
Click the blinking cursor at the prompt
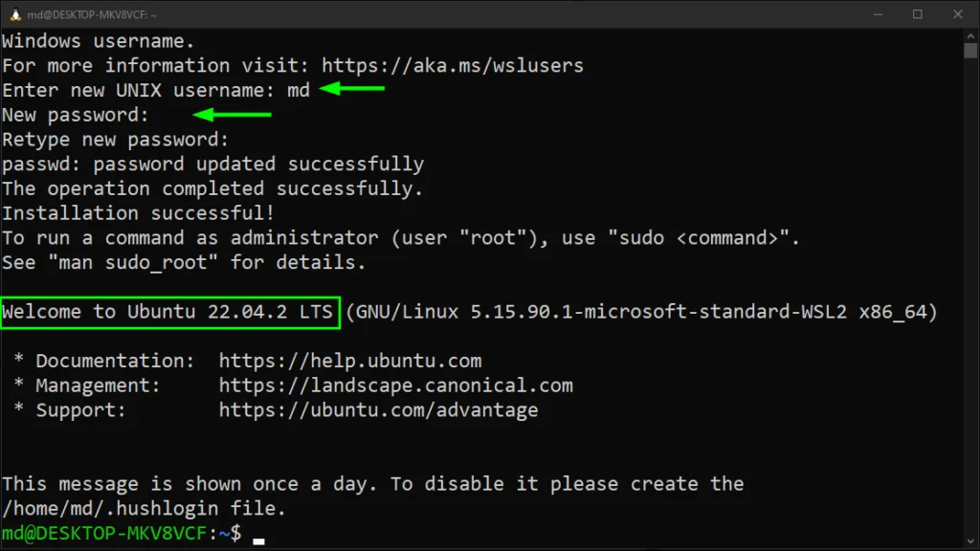[x=258, y=540]
